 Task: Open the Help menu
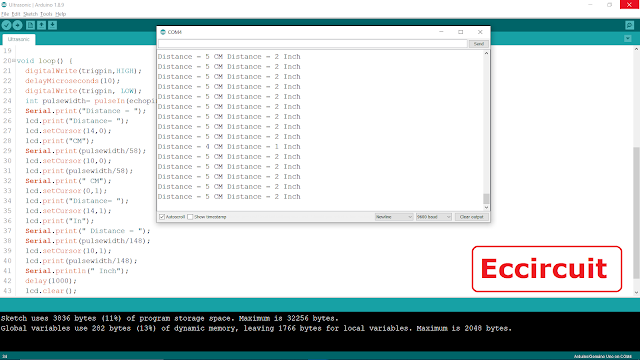[60, 14]
